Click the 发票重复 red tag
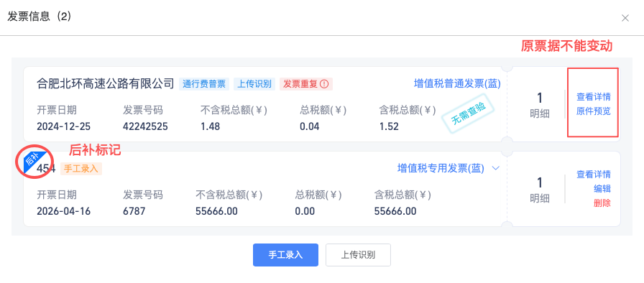Screen dimensions: 644x283 click(x=306, y=84)
